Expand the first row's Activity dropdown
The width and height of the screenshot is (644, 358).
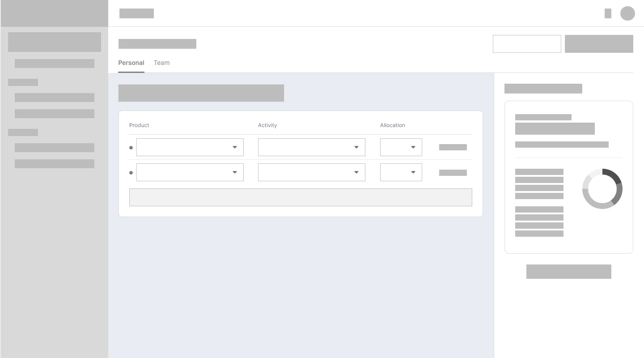(x=312, y=147)
